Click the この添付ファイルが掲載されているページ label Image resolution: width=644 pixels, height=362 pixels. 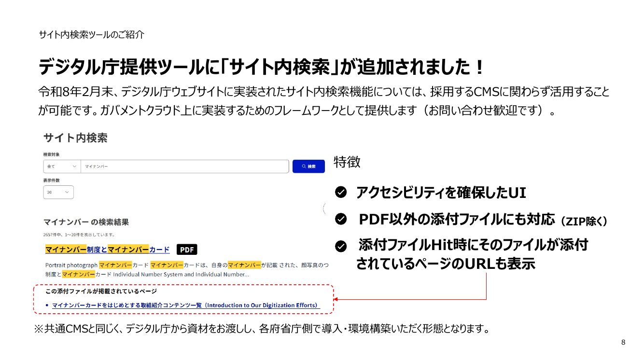101,292
